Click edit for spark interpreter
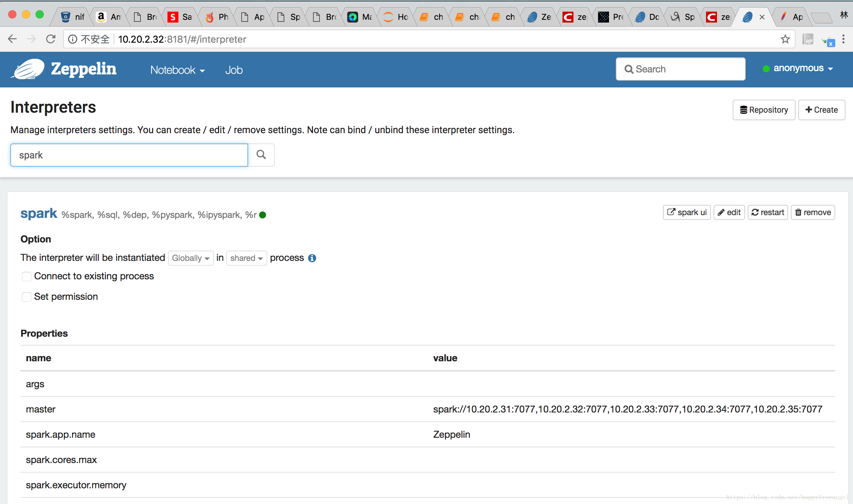This screenshot has width=853, height=504. tap(729, 212)
